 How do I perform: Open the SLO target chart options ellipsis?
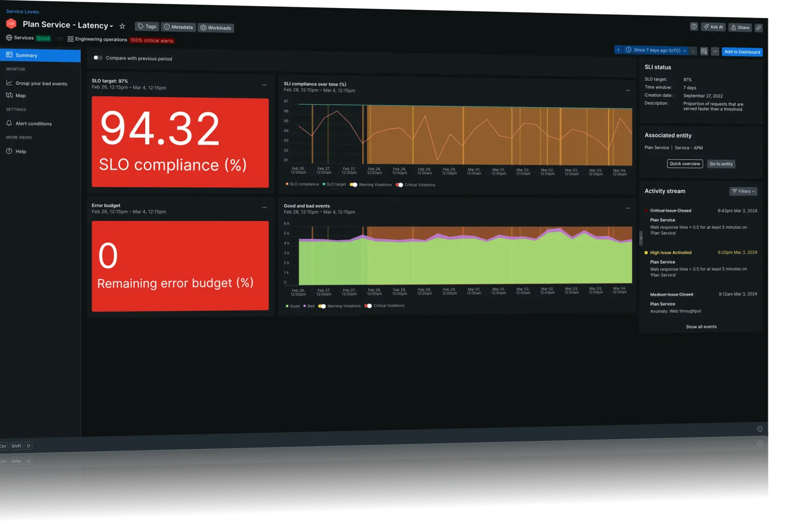(264, 85)
